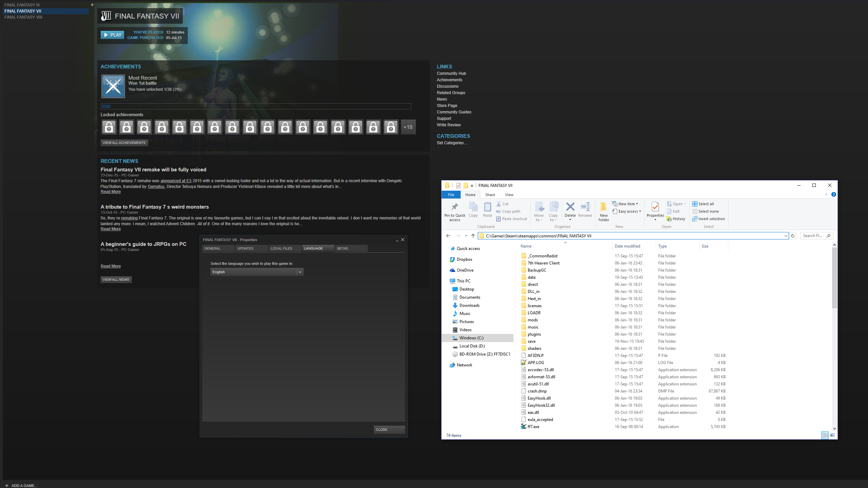Open recent locations dropdown arrow
This screenshot has height=488, width=868.
click(x=466, y=236)
